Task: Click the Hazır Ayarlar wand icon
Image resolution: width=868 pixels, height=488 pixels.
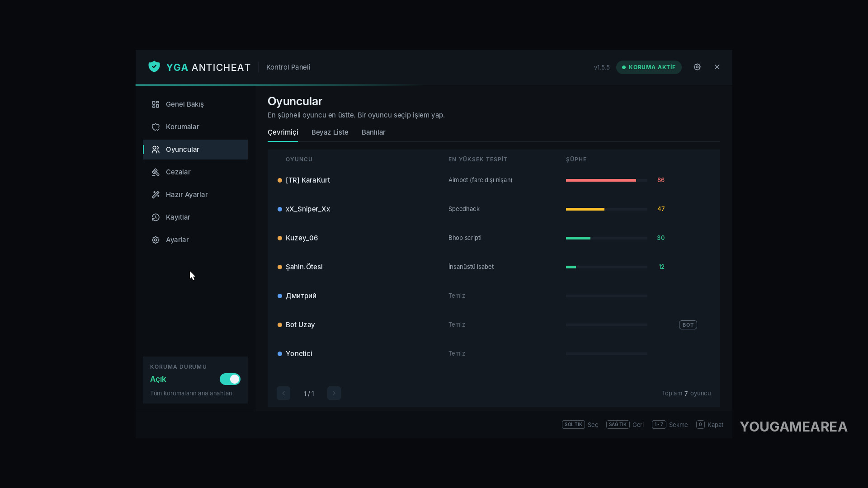Action: [156, 195]
